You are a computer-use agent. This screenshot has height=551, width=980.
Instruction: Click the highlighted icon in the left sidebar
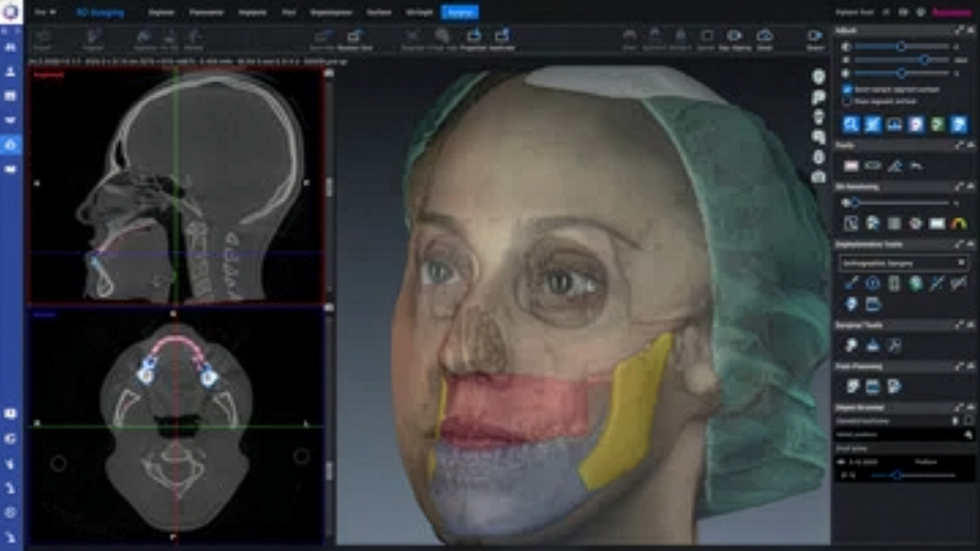[x=10, y=144]
